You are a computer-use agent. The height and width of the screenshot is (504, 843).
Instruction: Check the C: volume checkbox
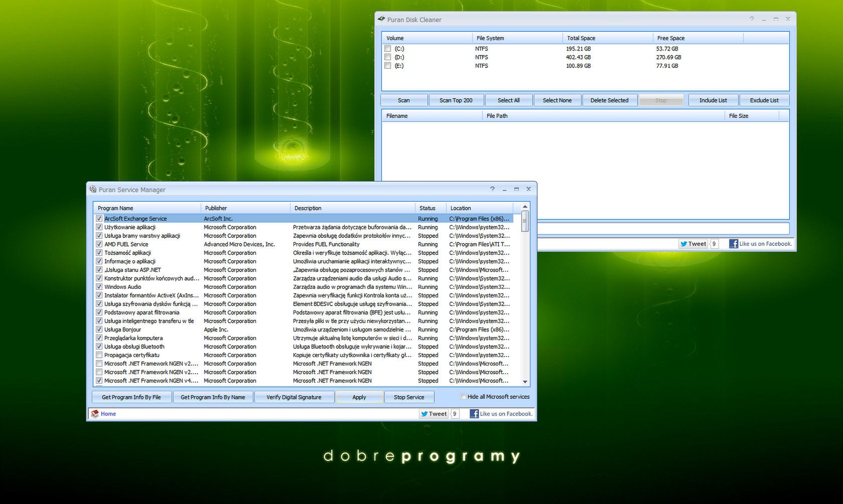387,49
